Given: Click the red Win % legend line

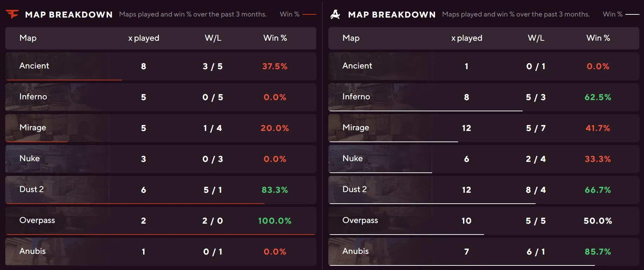Looking at the screenshot, I should point(309,14).
